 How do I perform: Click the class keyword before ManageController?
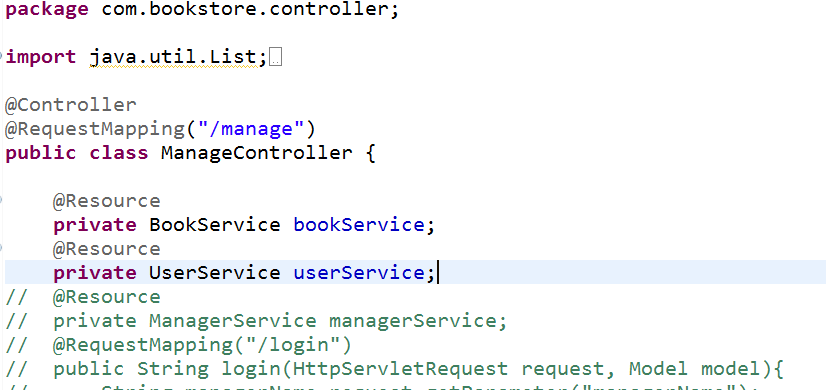click(x=119, y=153)
